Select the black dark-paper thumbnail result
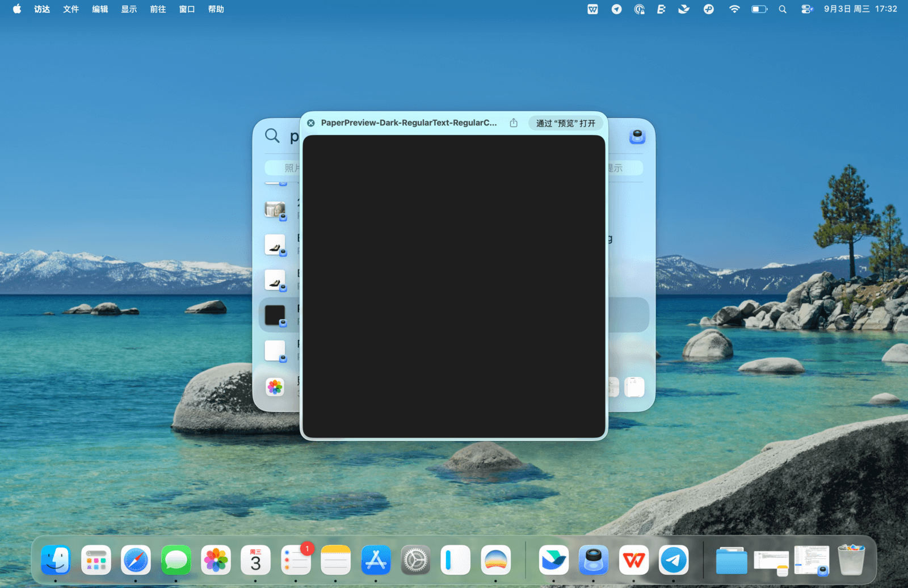Screen dimensions: 908x588 tap(275, 315)
